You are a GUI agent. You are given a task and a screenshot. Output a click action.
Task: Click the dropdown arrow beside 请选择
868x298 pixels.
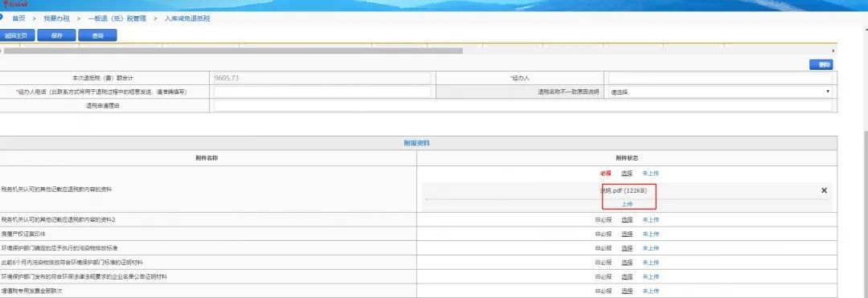(x=828, y=92)
